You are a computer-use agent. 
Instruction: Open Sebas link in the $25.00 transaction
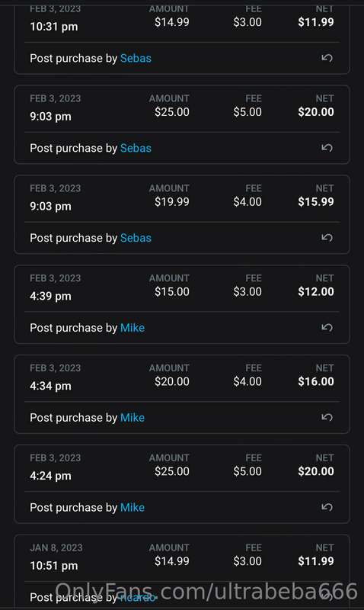click(x=136, y=148)
